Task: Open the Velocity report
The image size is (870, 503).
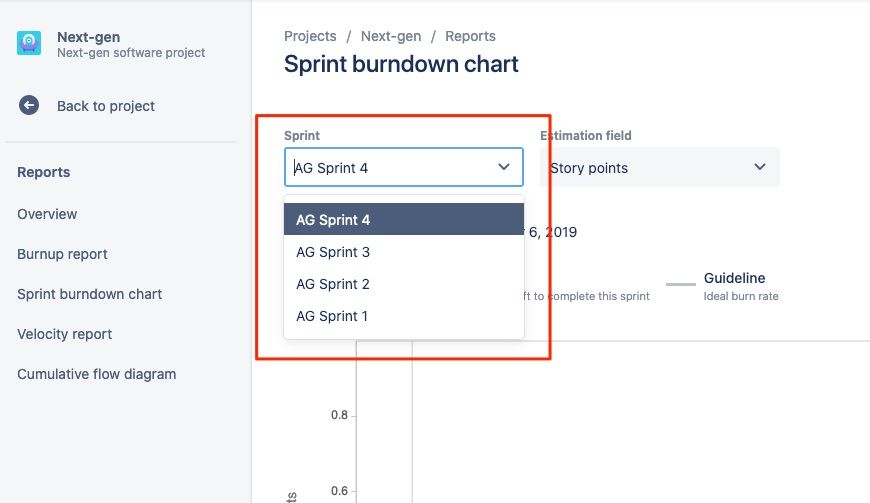Action: click(x=64, y=334)
